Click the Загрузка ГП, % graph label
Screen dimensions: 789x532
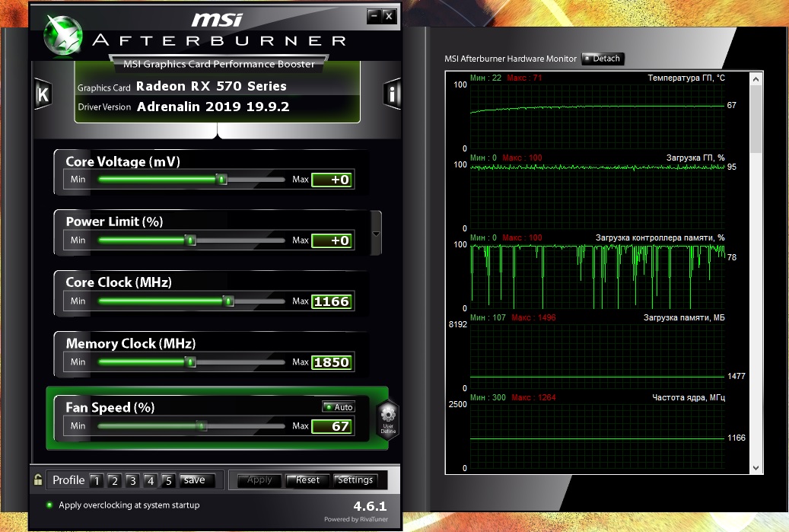point(695,158)
